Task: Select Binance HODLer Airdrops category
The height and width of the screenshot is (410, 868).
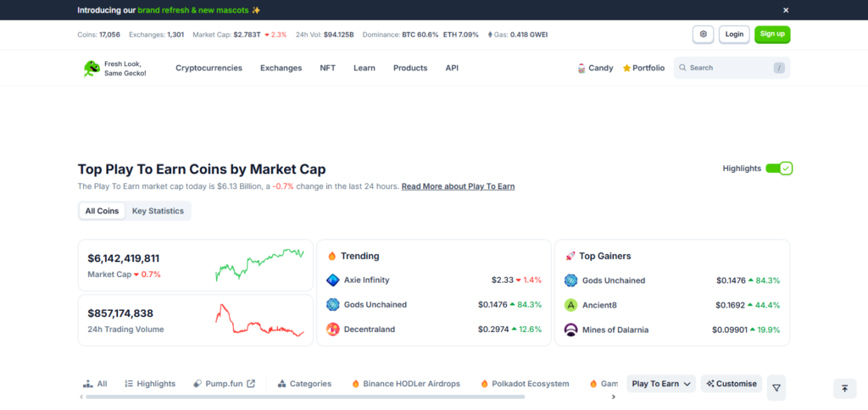Action: (406, 384)
